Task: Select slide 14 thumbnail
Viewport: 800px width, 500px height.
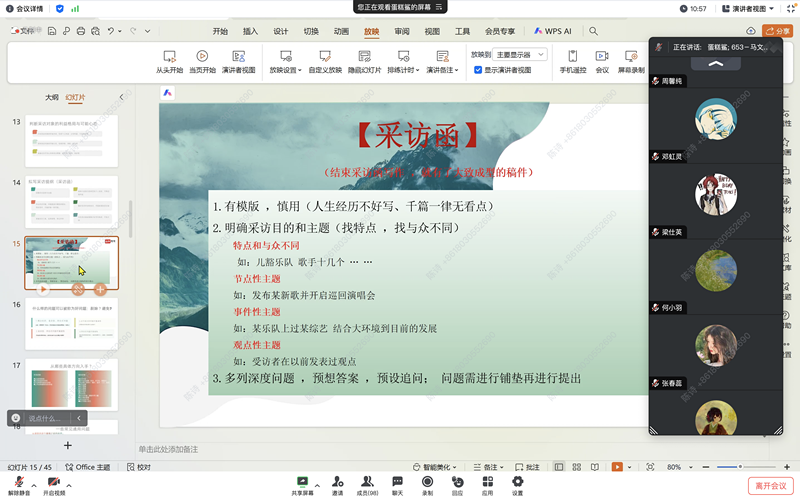Action: [71, 201]
